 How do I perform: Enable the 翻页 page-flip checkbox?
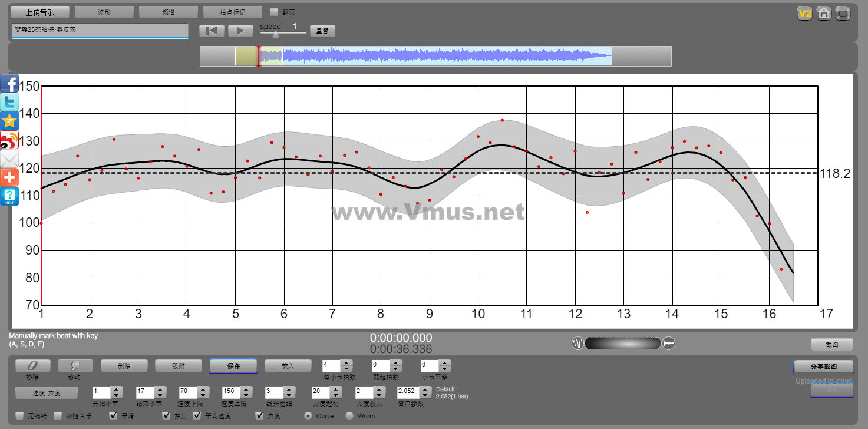pos(273,12)
